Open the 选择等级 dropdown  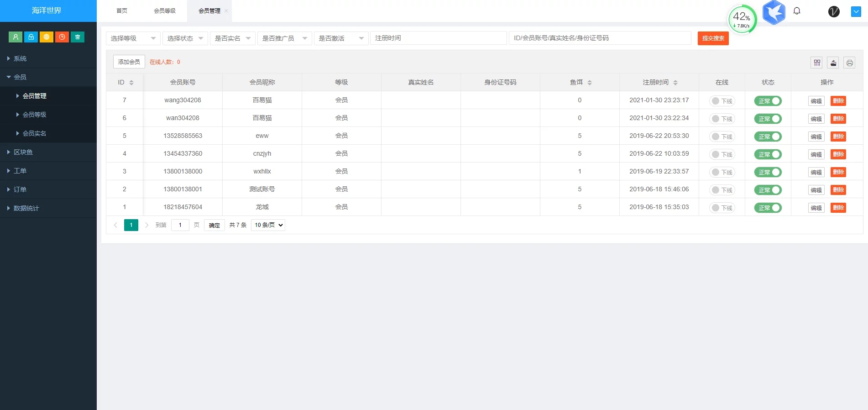point(133,38)
